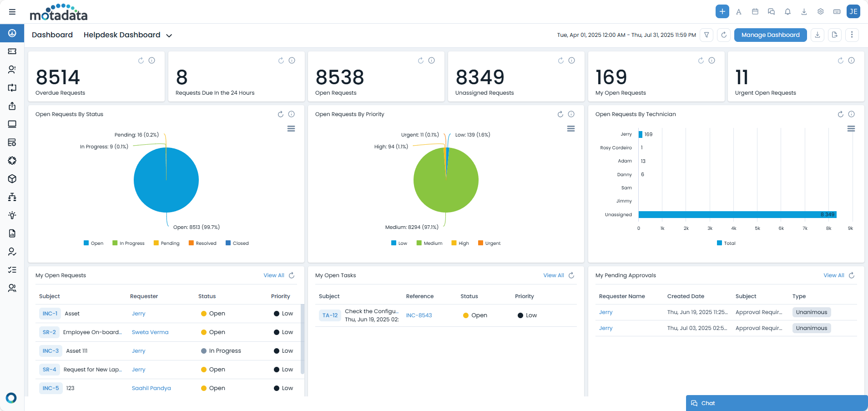Viewport: 868px width, 411px height.
Task: Open the Dashboard icon in left sidebar
Action: point(12,33)
